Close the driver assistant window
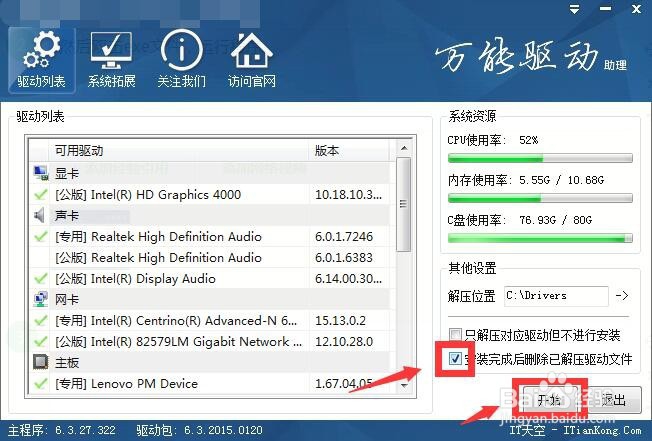652x441 pixels. coord(636,9)
